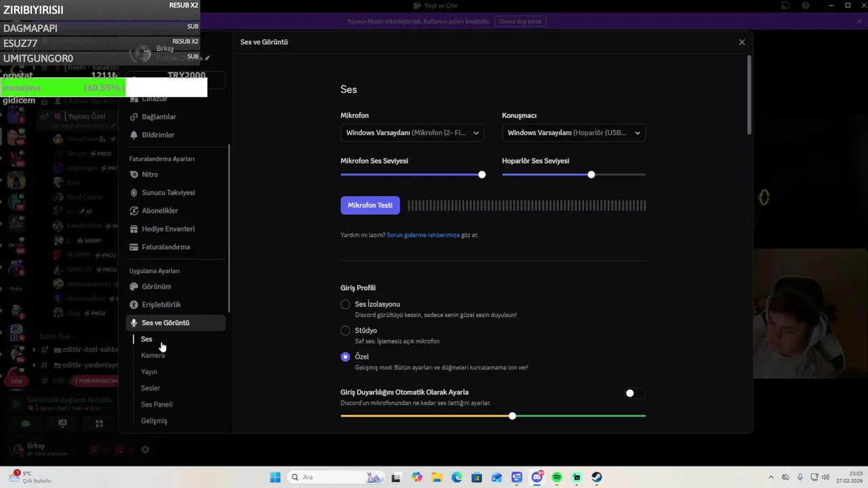
Task: Click the Görünüm palette icon
Action: [134, 287]
